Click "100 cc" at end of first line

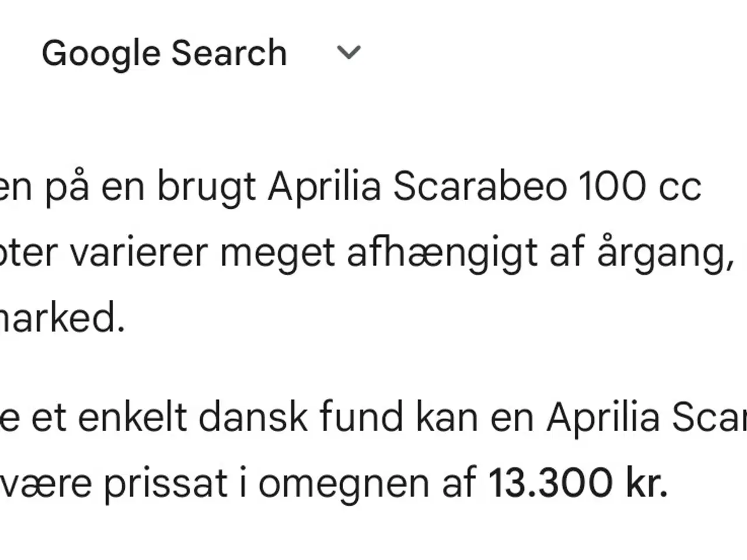(640, 187)
